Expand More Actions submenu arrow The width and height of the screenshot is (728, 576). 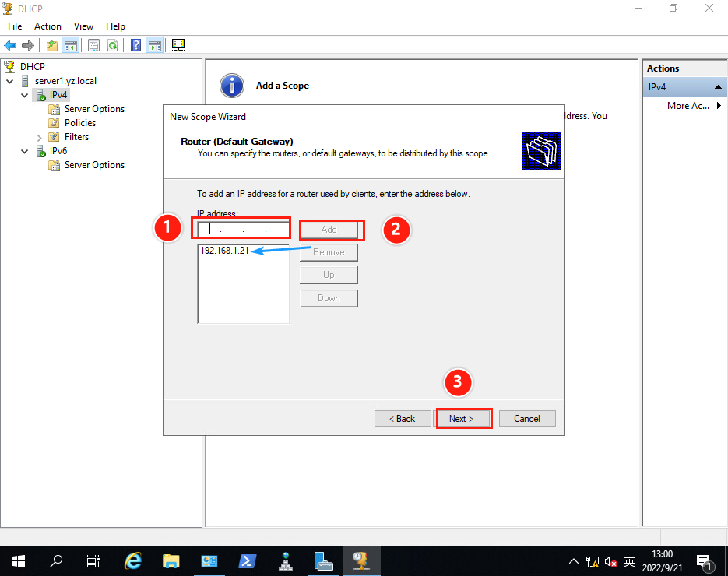pos(719,105)
